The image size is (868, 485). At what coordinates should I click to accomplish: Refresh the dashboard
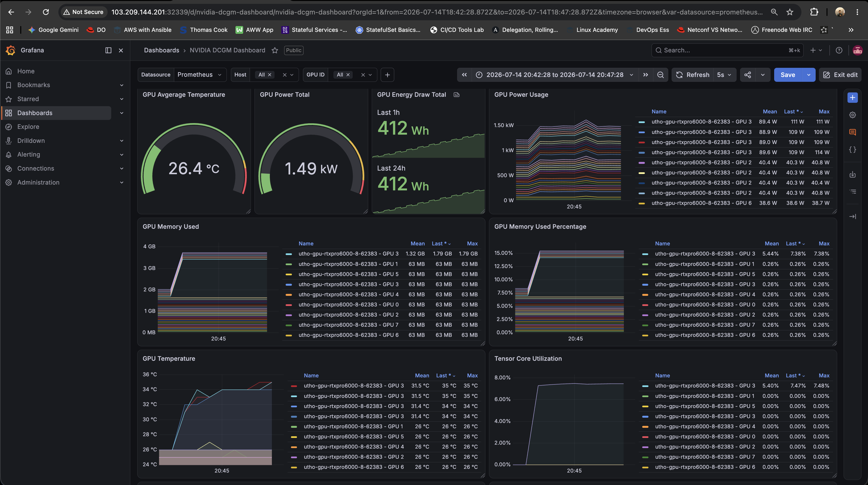(692, 75)
